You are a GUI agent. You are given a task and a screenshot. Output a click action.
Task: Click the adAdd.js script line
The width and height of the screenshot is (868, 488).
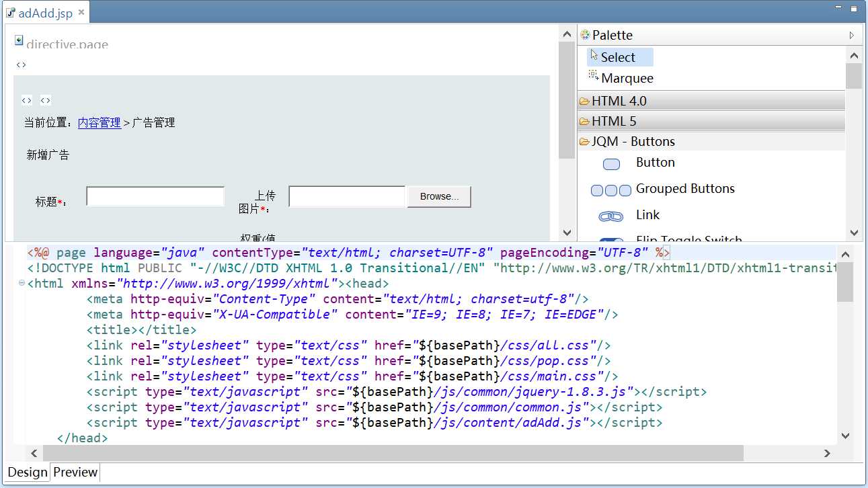pyautogui.click(x=374, y=422)
